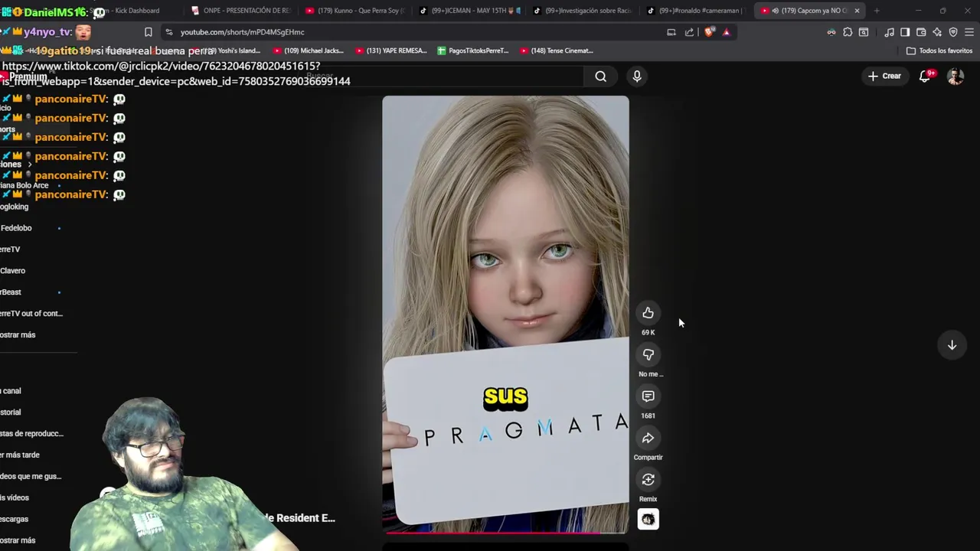
Task: Open the Leo AI sparkle icon
Action: click(937, 32)
